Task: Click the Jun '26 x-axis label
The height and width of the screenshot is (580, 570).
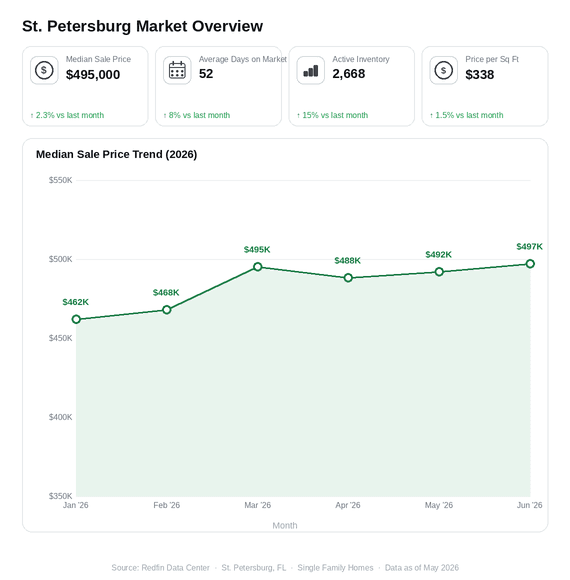Action: tap(529, 505)
